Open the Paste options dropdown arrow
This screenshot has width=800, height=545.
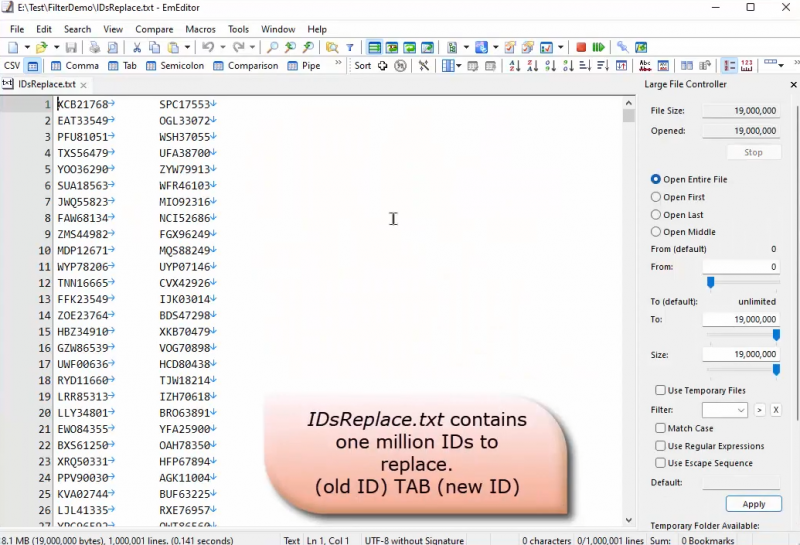[x=187, y=47]
